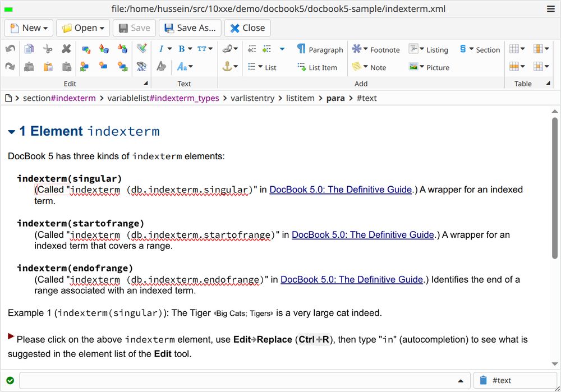The height and width of the screenshot is (392, 561).
Task: Click the increase list indent green arrow icon
Action: click(x=266, y=49)
